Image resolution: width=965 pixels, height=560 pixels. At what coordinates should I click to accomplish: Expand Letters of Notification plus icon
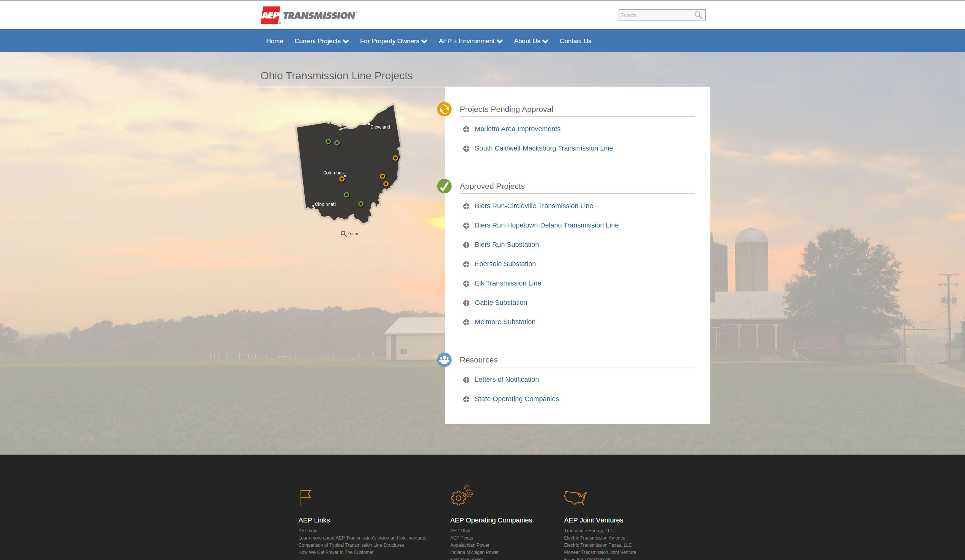tap(466, 380)
